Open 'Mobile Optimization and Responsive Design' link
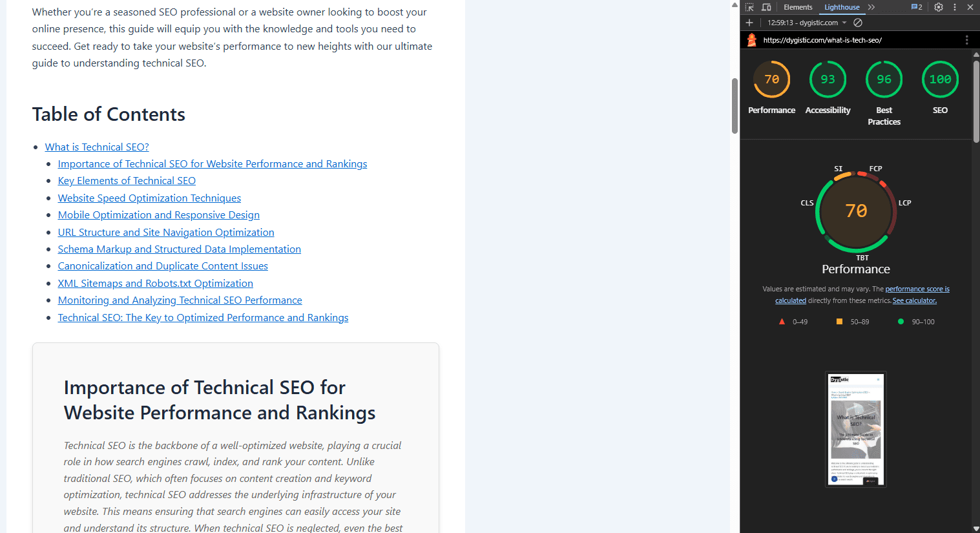The height and width of the screenshot is (533, 980). pos(158,214)
